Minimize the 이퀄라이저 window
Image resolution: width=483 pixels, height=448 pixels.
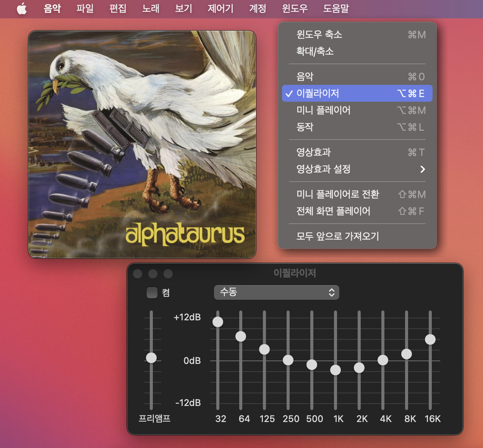point(153,274)
